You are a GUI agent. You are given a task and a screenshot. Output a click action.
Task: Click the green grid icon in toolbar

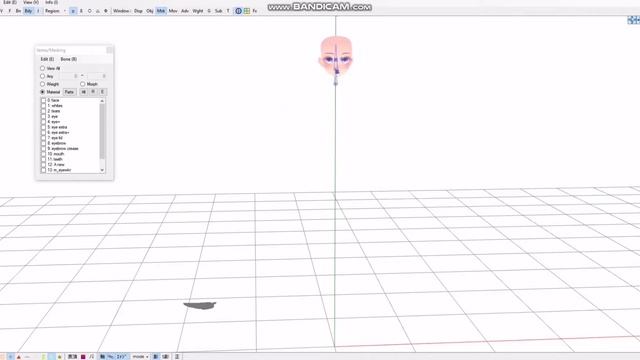[247, 11]
